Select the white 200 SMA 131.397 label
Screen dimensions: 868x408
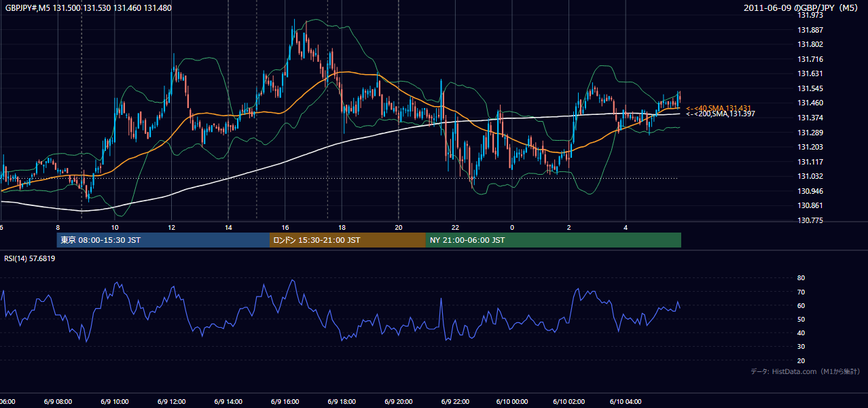tap(719, 114)
